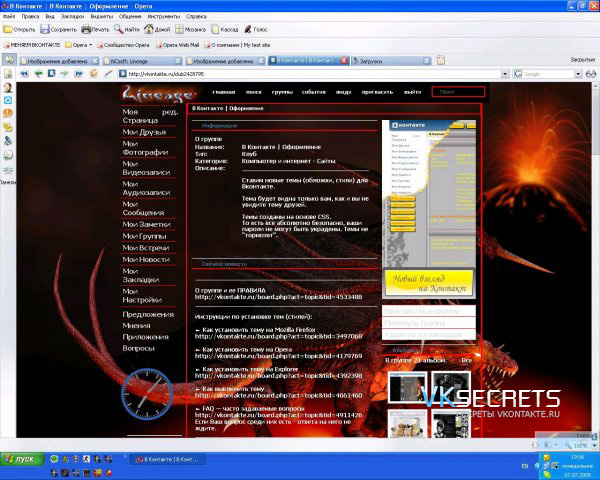Expand the address bar URL dropdown arrow
The width and height of the screenshot is (600, 480).
[505, 74]
